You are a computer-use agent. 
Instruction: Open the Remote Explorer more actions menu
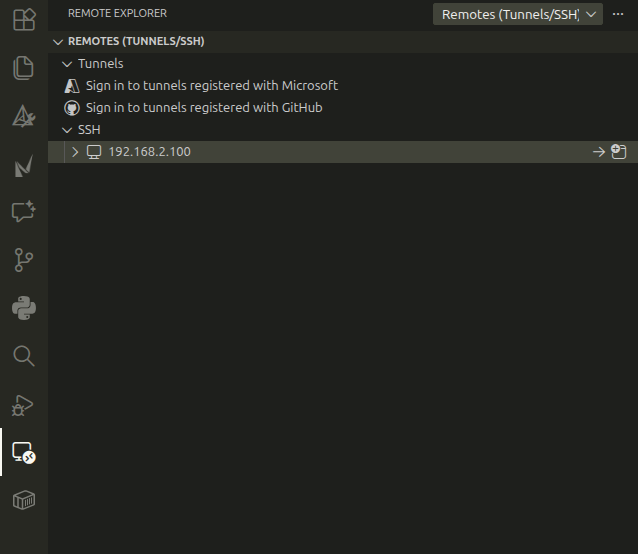pyautogui.click(x=618, y=14)
